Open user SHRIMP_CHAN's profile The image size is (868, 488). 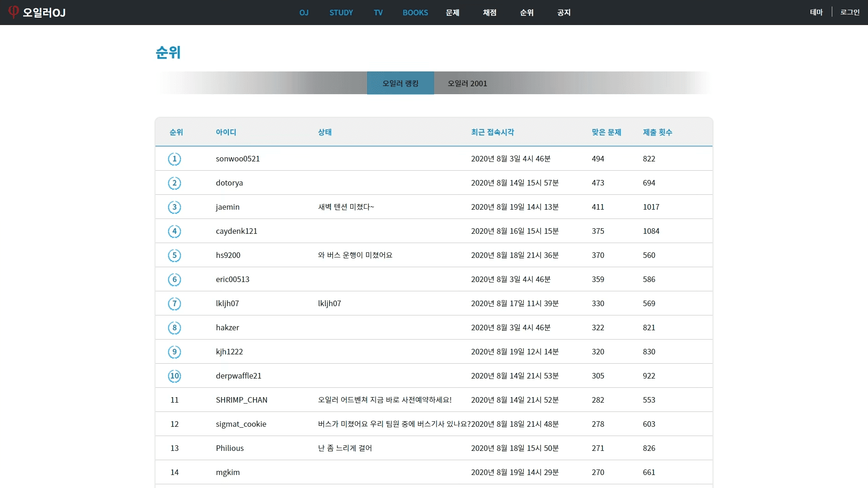241,400
